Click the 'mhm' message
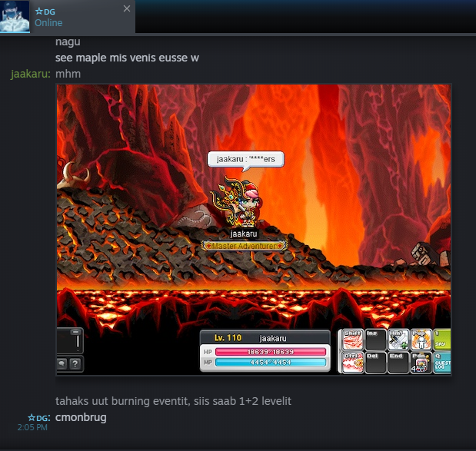The image size is (476, 451). (68, 74)
